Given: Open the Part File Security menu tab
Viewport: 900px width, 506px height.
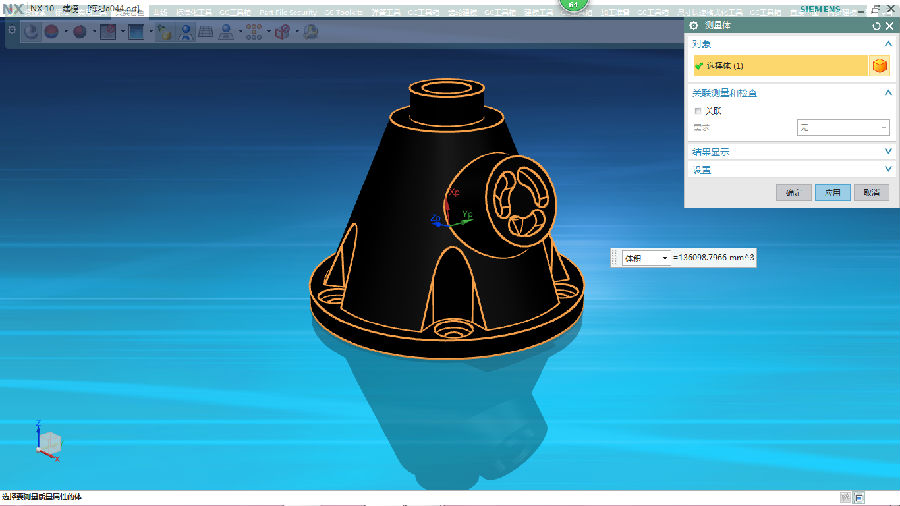Looking at the screenshot, I should coord(287,13).
